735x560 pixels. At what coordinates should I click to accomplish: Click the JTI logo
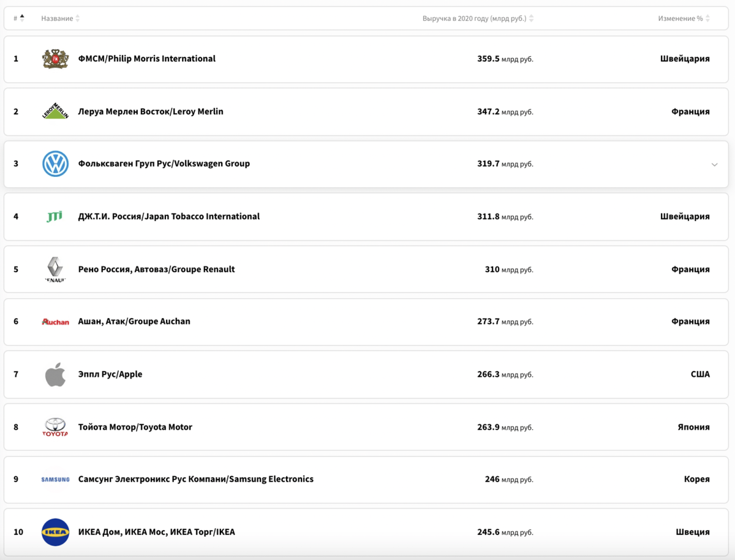point(55,217)
